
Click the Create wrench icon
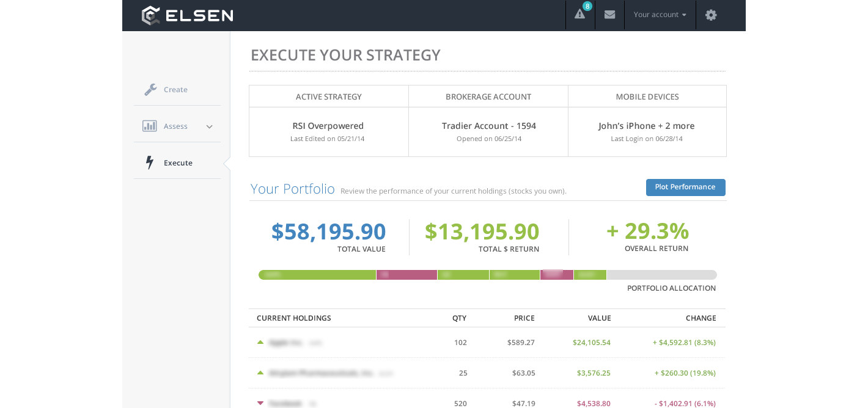pyautogui.click(x=150, y=89)
